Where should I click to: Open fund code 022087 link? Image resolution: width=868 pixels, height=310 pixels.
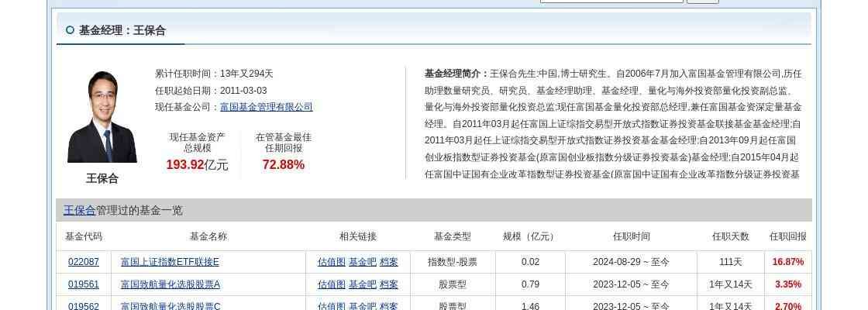coord(84,262)
